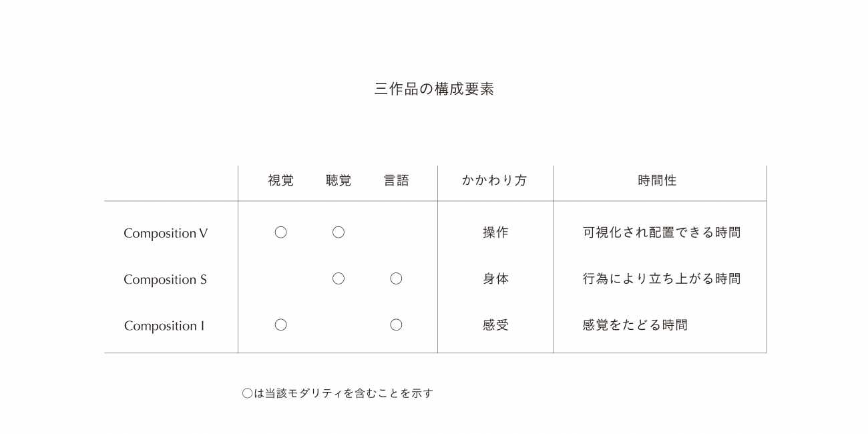The width and height of the screenshot is (868, 434).
Task: Click Composition V's 聴覚 circle mark
Action: (339, 232)
